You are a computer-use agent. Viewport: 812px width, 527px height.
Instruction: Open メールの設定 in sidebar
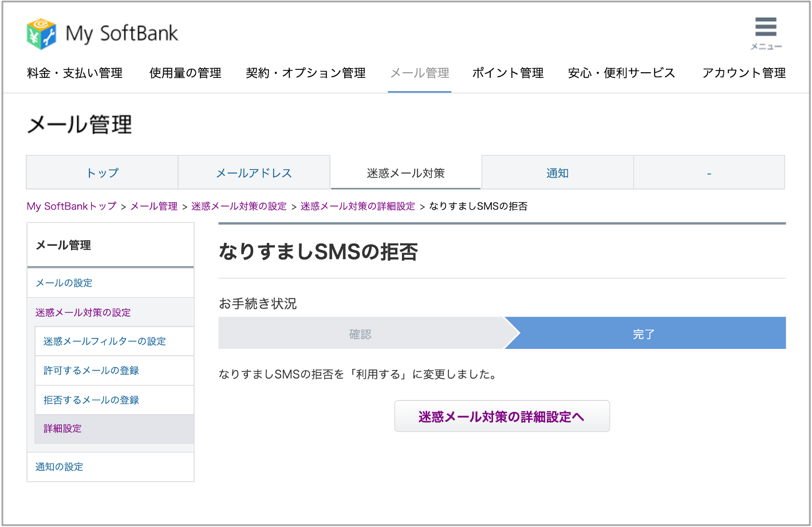coord(64,283)
